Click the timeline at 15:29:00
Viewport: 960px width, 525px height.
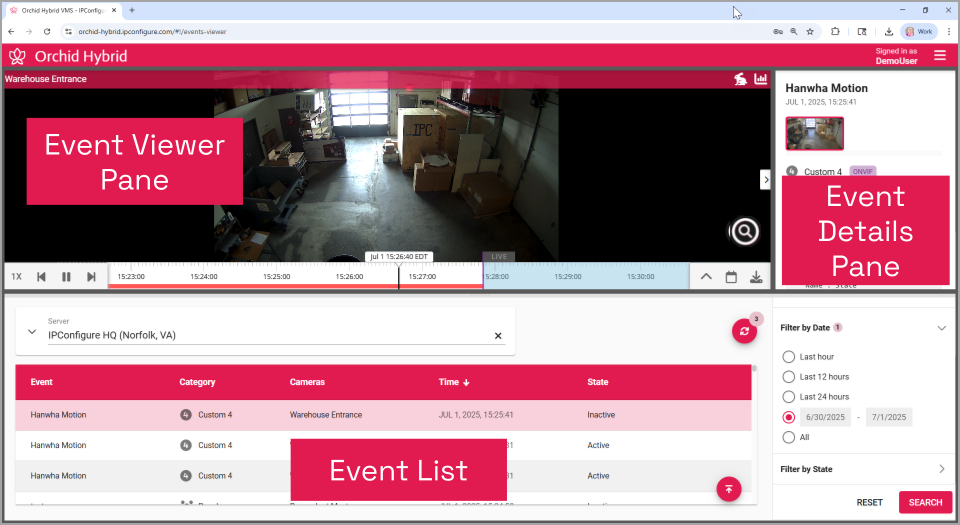click(x=568, y=277)
